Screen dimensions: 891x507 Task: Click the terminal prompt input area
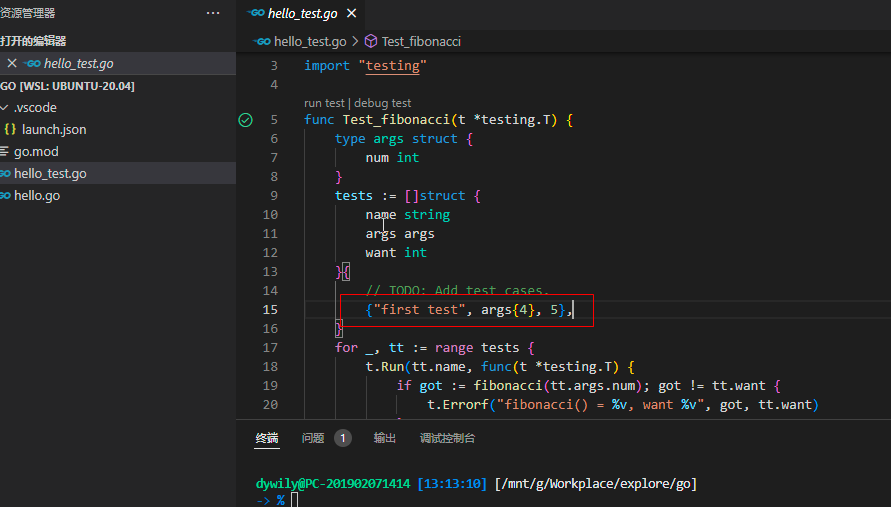294,500
